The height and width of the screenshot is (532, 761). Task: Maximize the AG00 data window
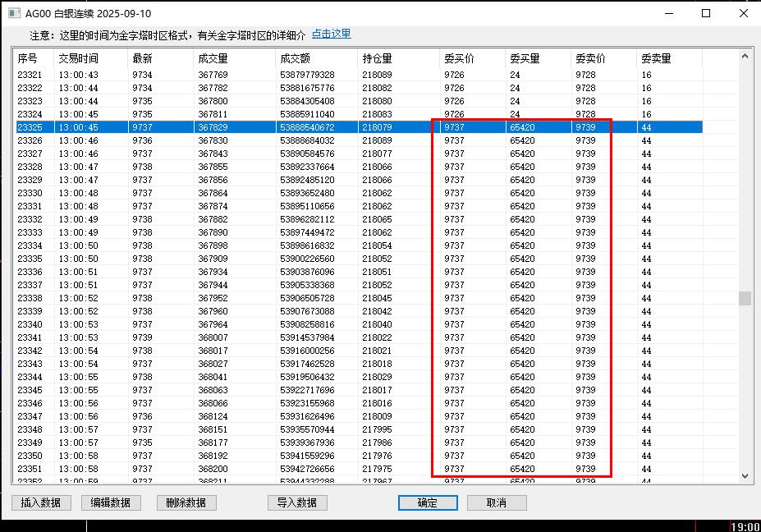(706, 14)
